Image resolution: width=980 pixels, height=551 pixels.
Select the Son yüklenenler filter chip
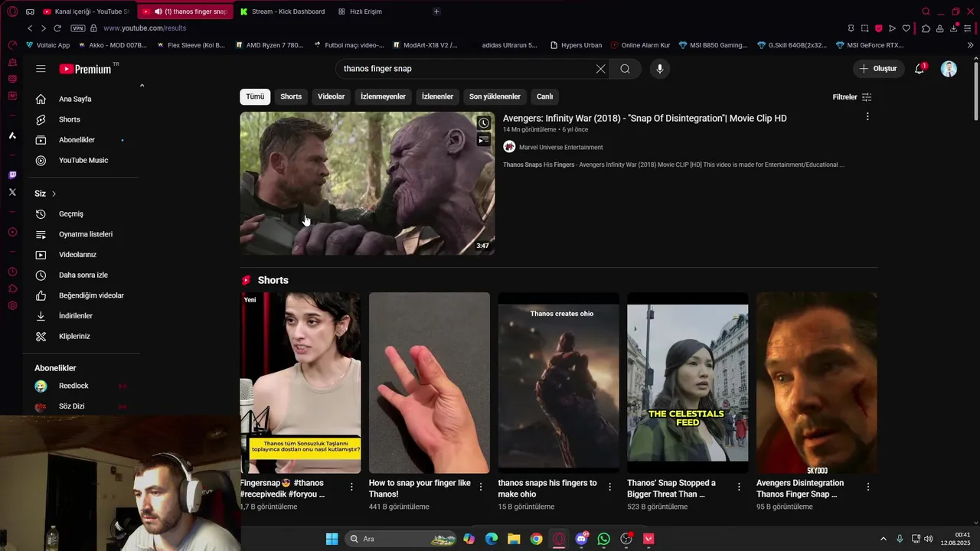click(495, 96)
